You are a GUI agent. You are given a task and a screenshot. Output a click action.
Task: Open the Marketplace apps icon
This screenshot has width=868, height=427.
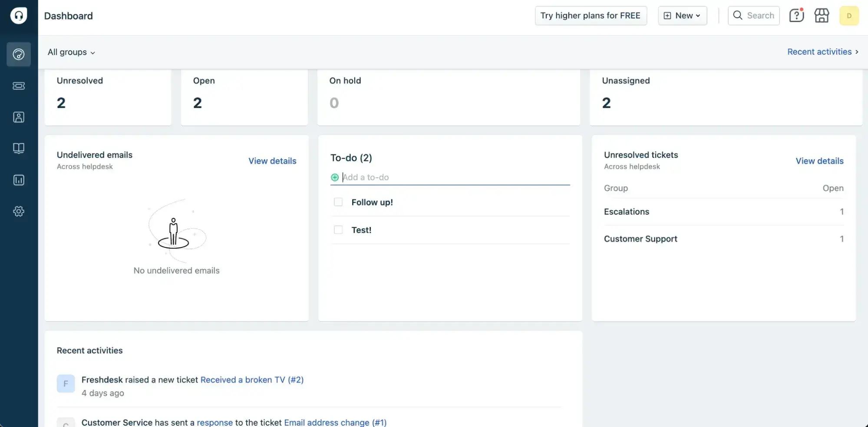pos(821,15)
